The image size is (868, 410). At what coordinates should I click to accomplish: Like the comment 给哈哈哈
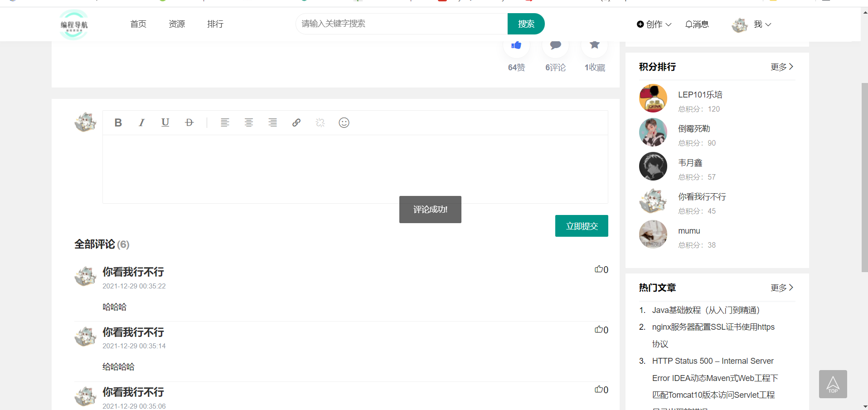601,330
